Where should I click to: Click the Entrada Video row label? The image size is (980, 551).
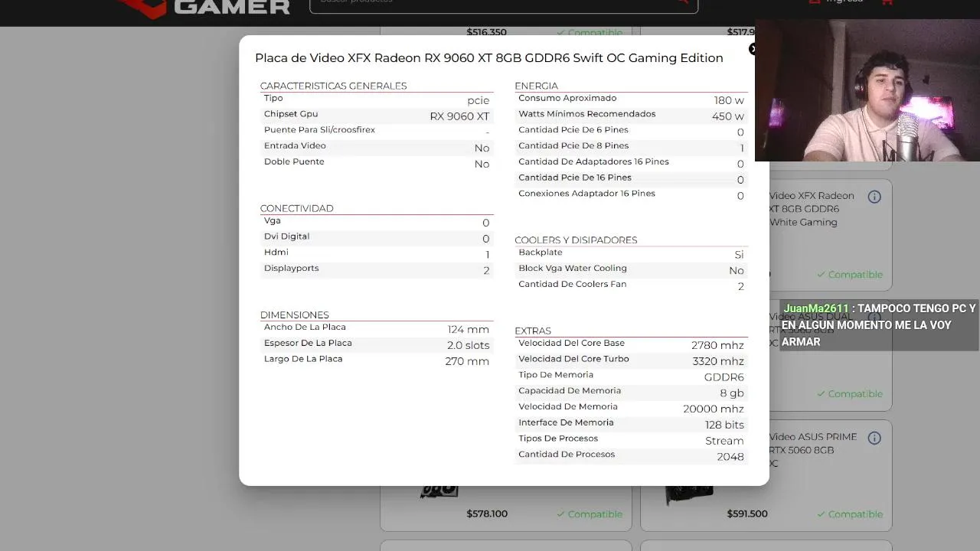[295, 145]
